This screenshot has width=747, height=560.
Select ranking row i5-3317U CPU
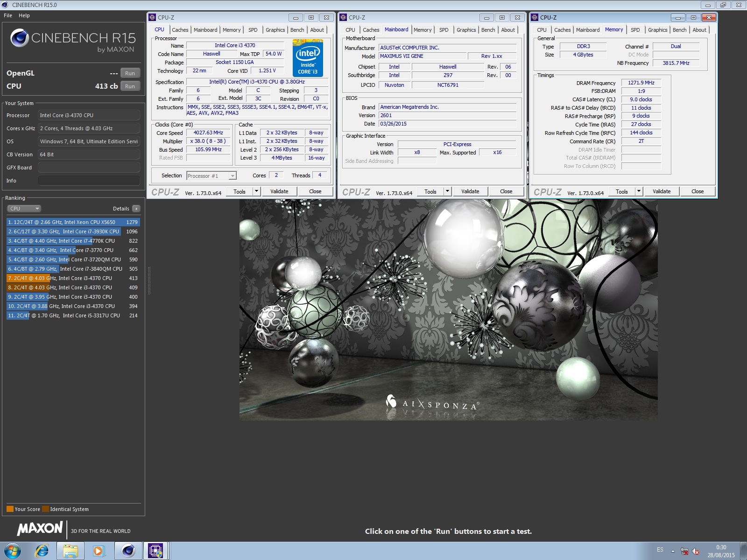[x=73, y=315]
